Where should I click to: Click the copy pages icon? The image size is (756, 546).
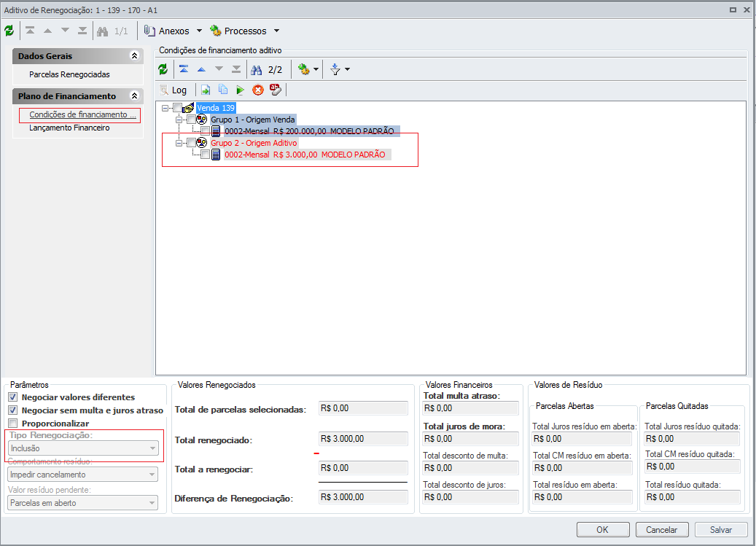(223, 90)
